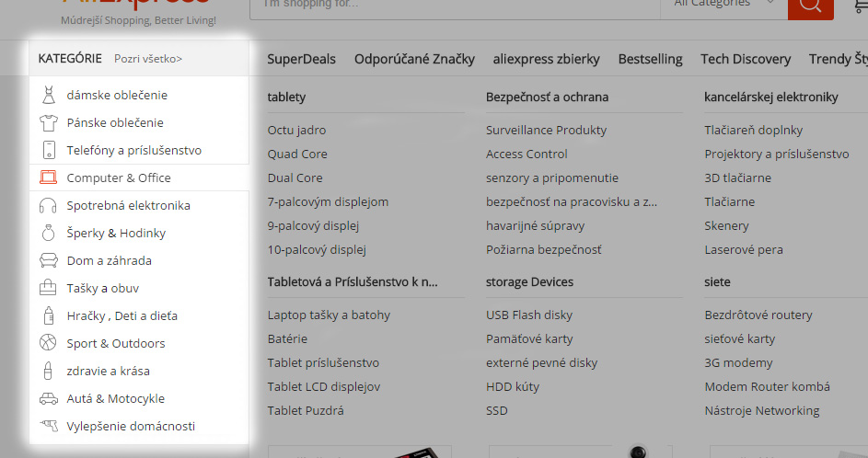Image resolution: width=868 pixels, height=458 pixels.
Task: Open the SuperDeals tab
Action: click(x=301, y=59)
